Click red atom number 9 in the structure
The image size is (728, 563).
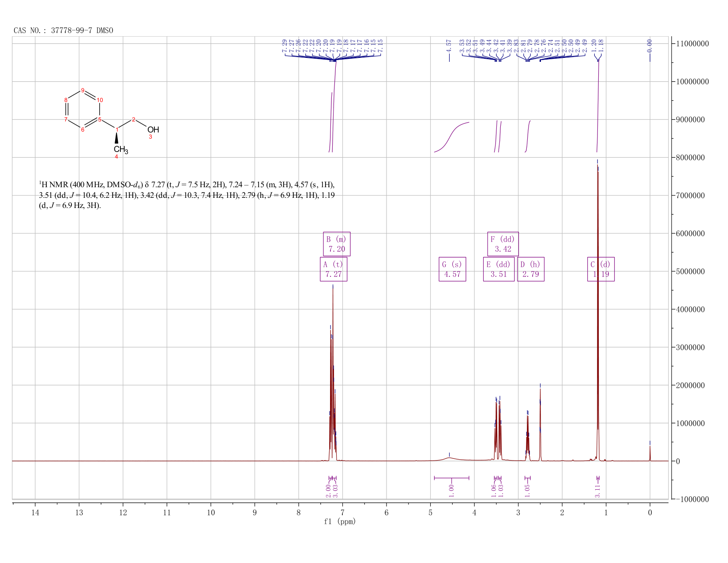[83, 90]
